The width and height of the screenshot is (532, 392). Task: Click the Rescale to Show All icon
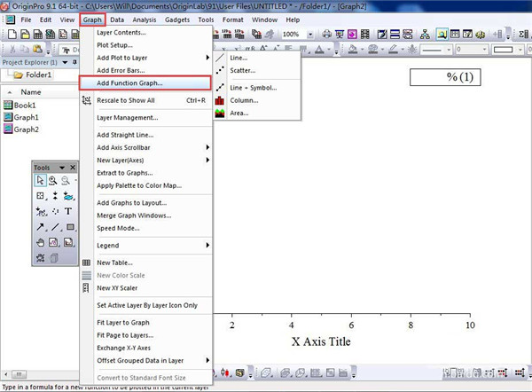point(86,100)
